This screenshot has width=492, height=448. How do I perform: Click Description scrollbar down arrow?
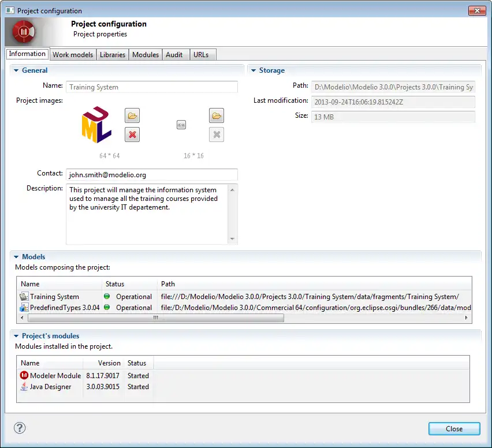pyautogui.click(x=232, y=239)
